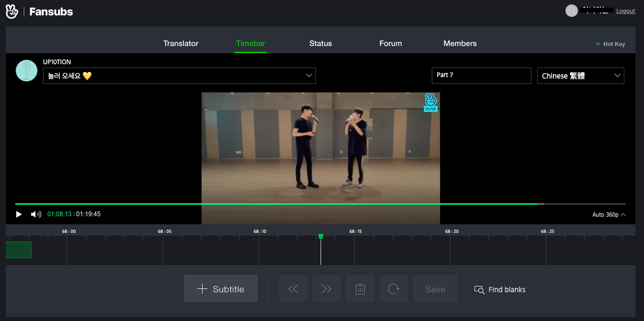Click the green playhead timeline marker
The width and height of the screenshot is (644, 321).
(320, 237)
